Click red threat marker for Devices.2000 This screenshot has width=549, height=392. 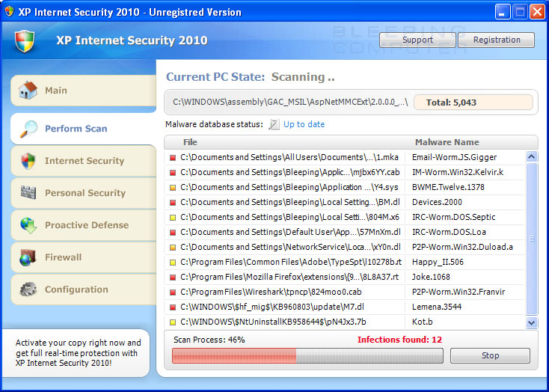[173, 203]
